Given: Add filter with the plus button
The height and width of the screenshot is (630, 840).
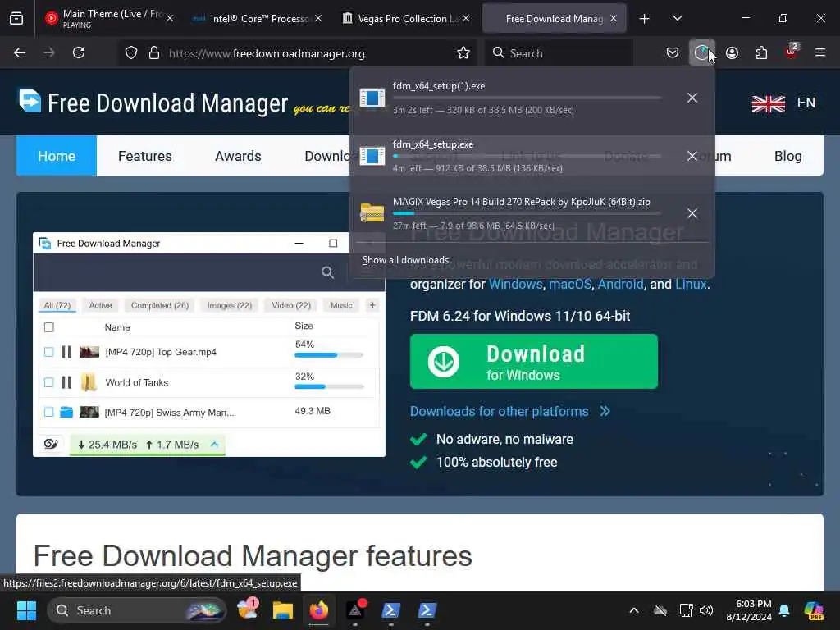Looking at the screenshot, I should pyautogui.click(x=372, y=305).
